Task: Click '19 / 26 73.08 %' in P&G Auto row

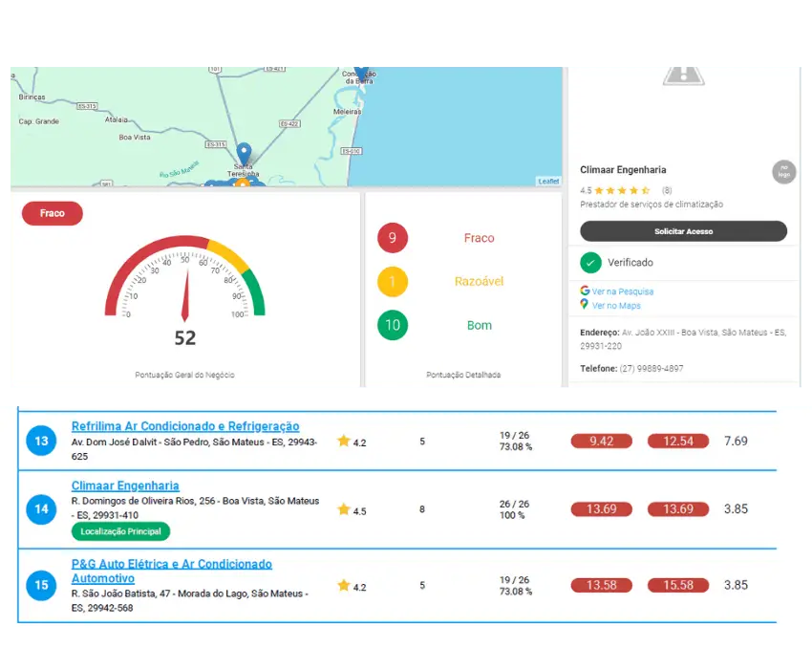Action: click(x=515, y=586)
